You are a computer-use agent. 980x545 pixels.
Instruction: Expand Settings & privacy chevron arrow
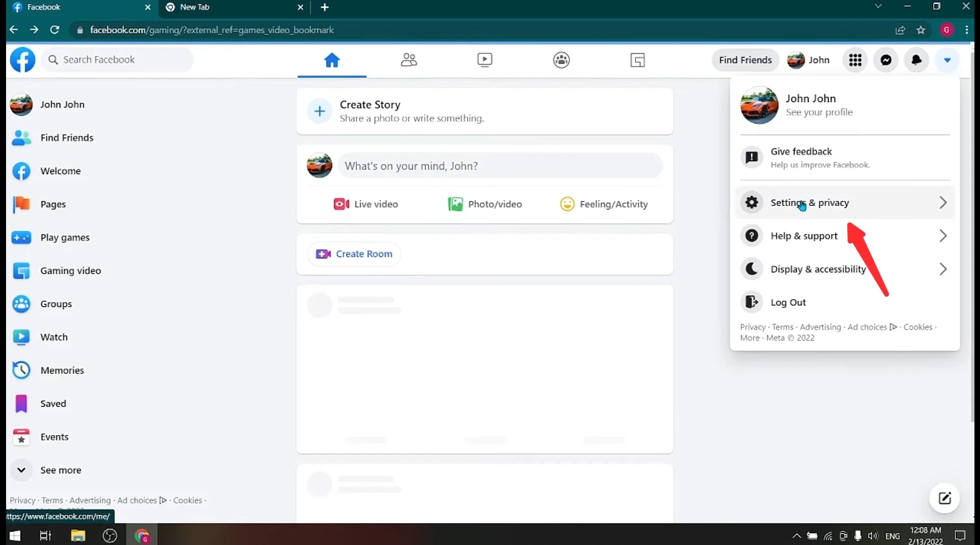click(x=943, y=202)
